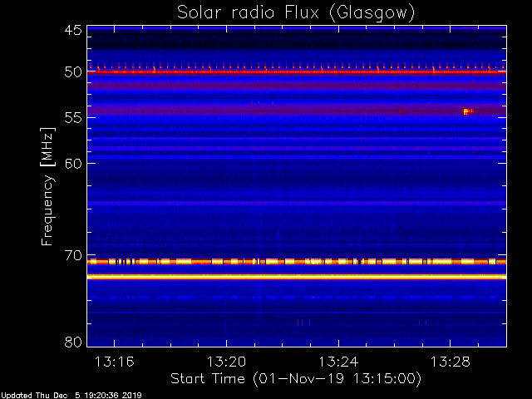Screen dimensions: 532x399
Task: Click the 13:28 time tick label
Action: click(451, 362)
